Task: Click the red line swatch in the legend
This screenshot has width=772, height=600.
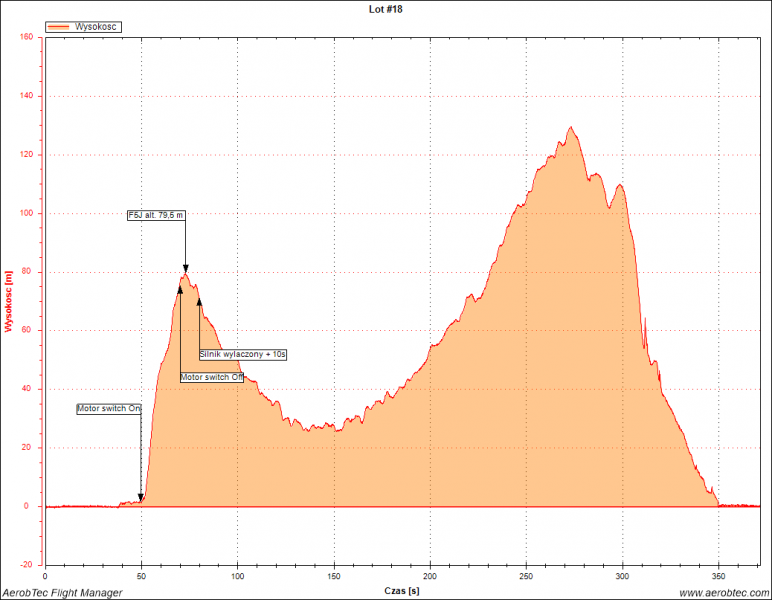Action: (61, 27)
